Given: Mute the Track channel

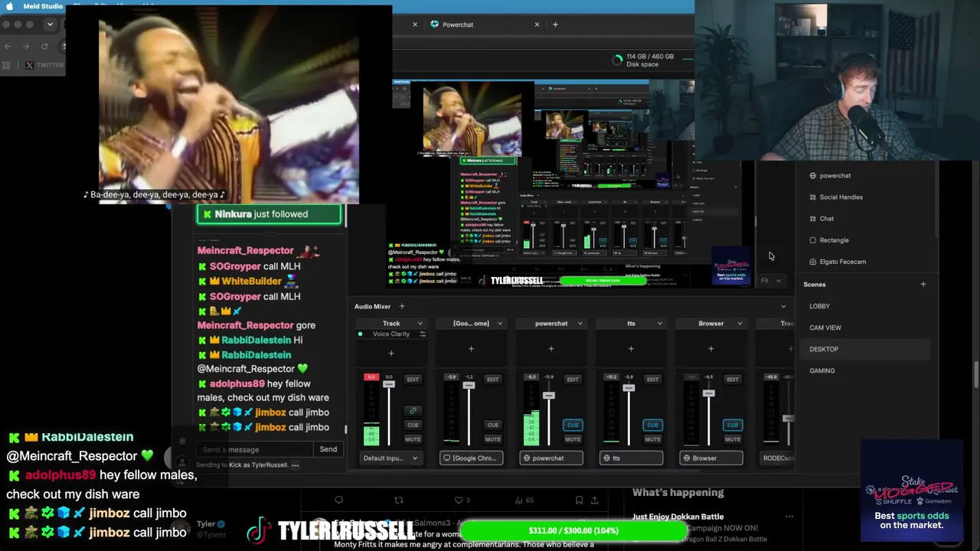Looking at the screenshot, I should tap(413, 439).
